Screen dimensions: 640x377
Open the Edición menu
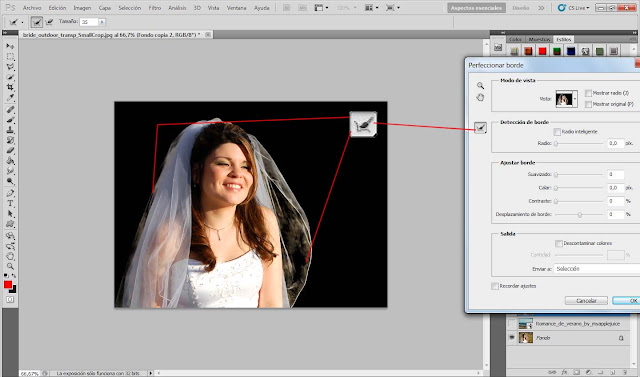coord(57,8)
